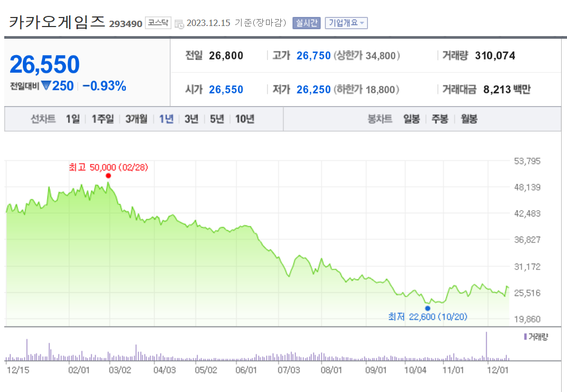Viewport: 567px width, 392px height.
Task: Switch to the 일봉 daily candle chart
Action: (x=411, y=119)
